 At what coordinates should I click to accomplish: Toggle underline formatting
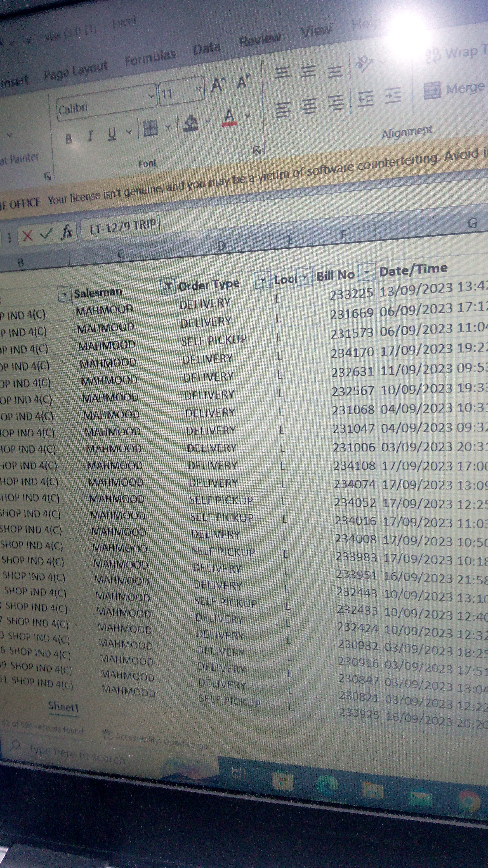(x=112, y=134)
